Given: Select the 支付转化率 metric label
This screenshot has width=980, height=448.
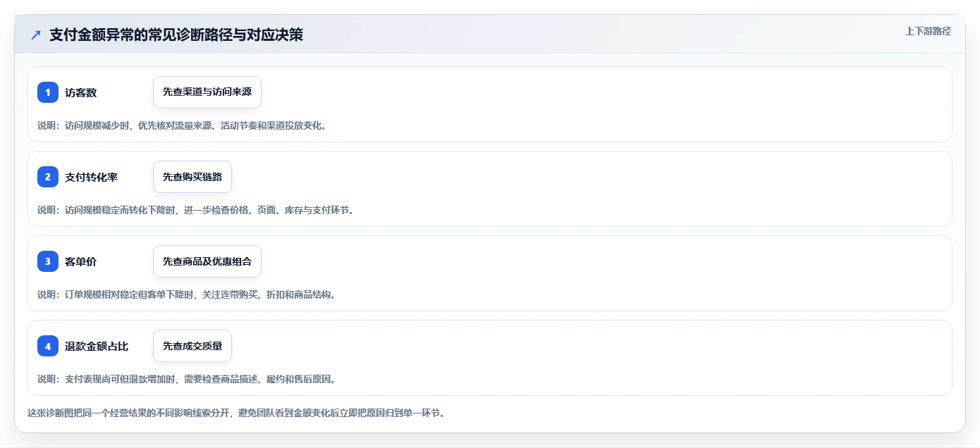Looking at the screenshot, I should point(92,177).
